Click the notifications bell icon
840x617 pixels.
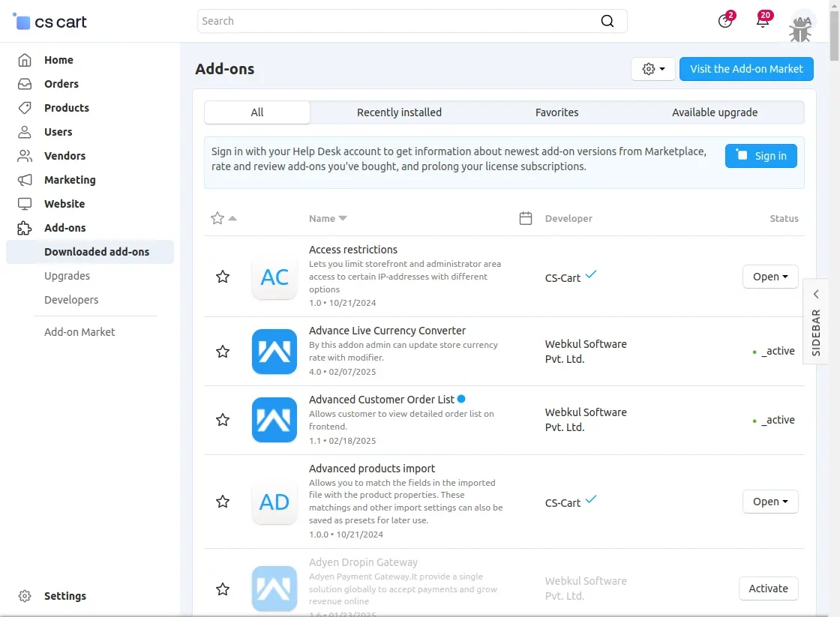(763, 21)
